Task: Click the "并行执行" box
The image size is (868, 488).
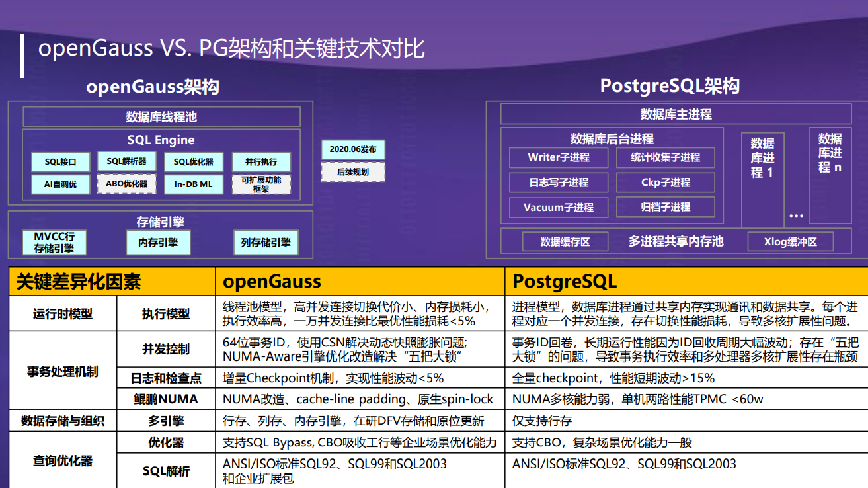Action: click(x=261, y=162)
